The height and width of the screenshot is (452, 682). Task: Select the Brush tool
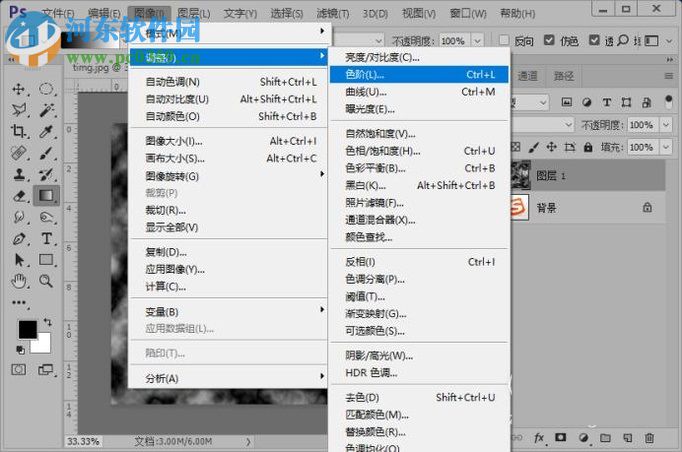(46, 153)
